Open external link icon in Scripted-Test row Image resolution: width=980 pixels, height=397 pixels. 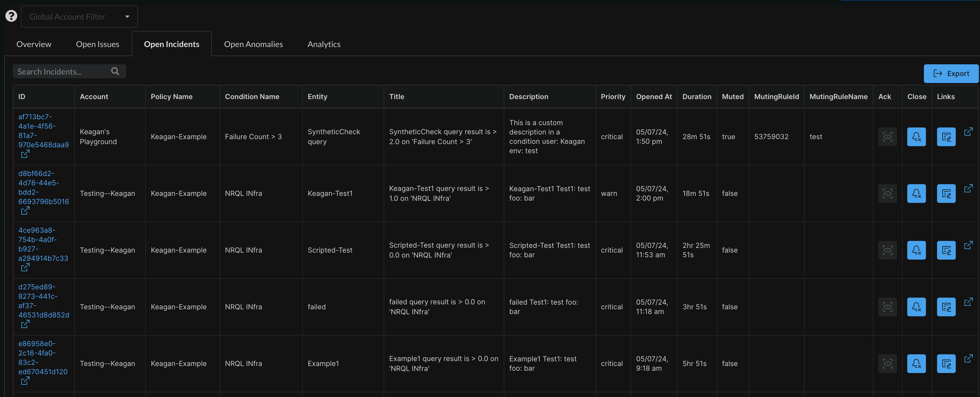pyautogui.click(x=968, y=245)
